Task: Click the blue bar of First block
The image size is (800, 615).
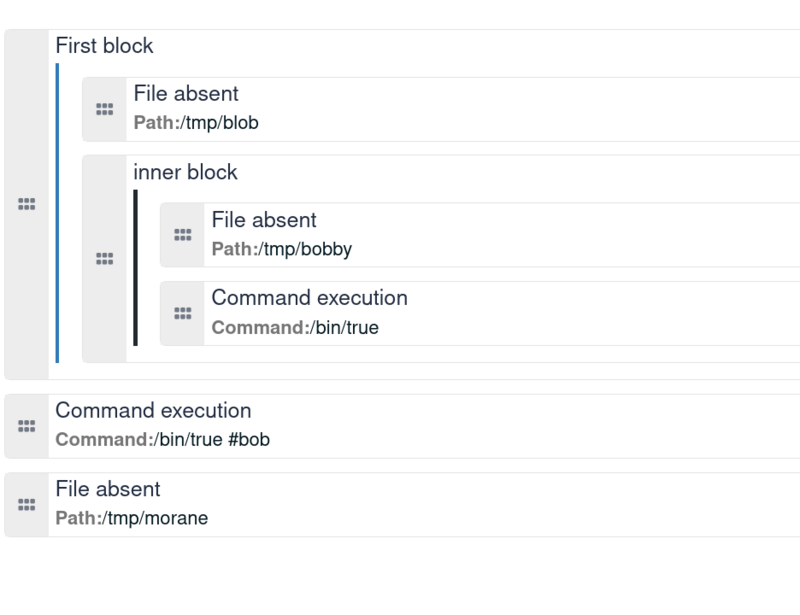Action: pos(57,213)
